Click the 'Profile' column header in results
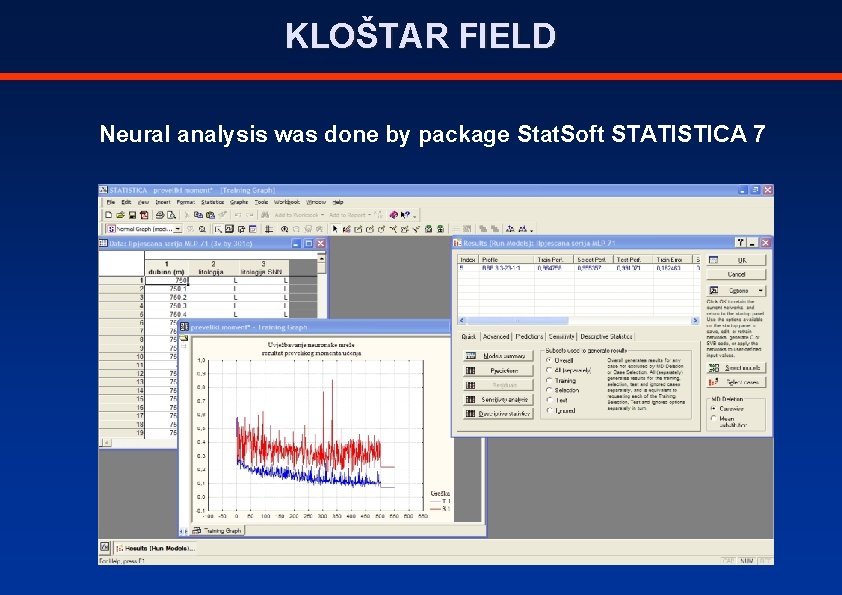 point(506,259)
